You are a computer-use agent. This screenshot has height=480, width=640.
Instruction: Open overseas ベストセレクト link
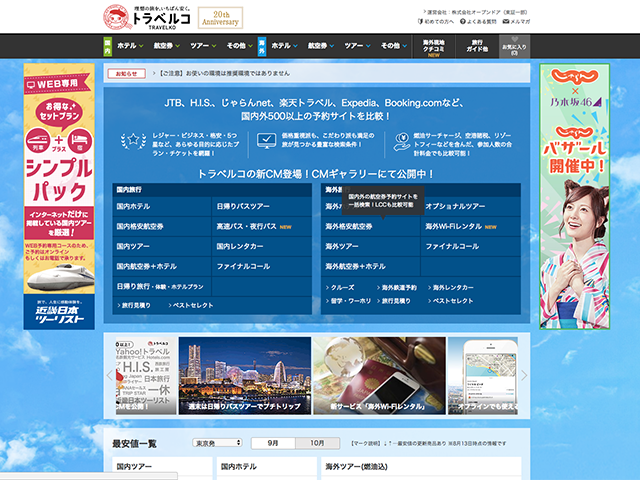pyautogui.click(x=451, y=301)
